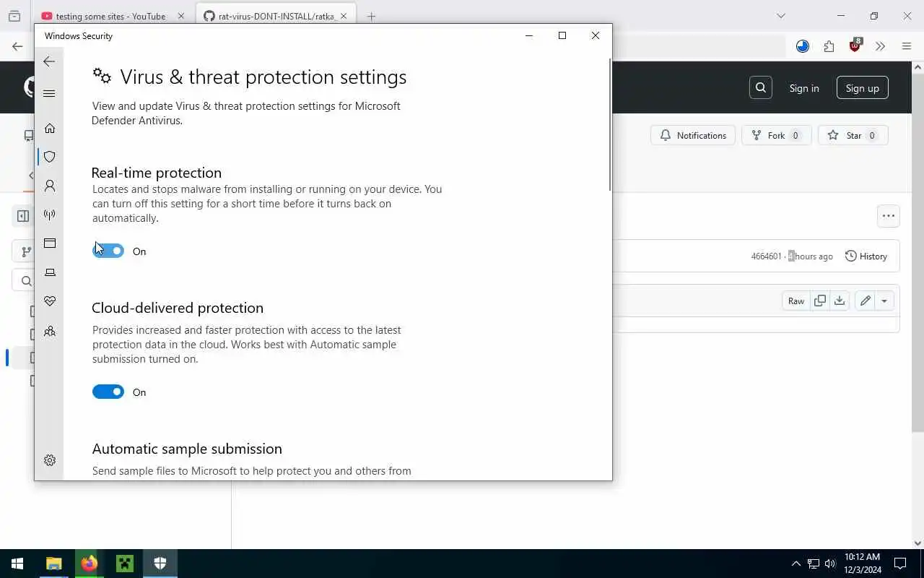
Task: View the Raw file
Action: 796,301
